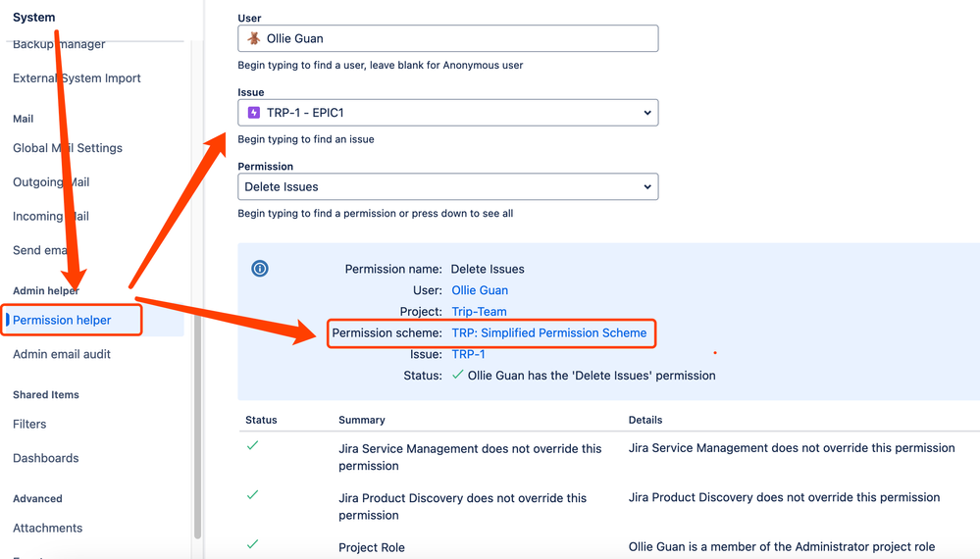This screenshot has width=980, height=559.
Task: Open Incoming Mail settings
Action: tap(51, 216)
